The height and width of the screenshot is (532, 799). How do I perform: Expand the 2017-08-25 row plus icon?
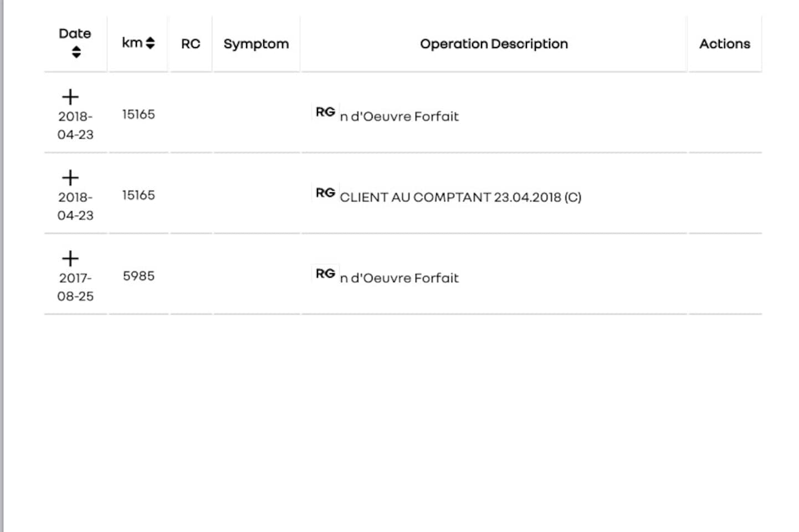[x=70, y=259]
